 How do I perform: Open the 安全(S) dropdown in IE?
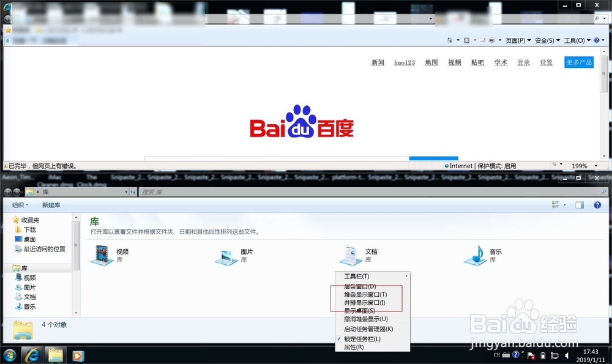[x=543, y=39]
